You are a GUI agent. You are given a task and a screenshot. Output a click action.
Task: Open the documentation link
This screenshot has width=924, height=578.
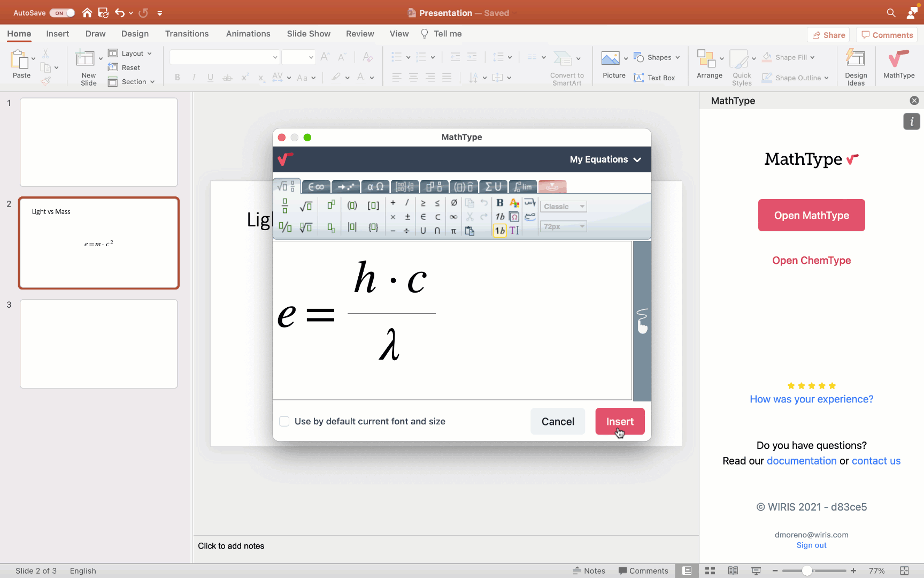[801, 461]
